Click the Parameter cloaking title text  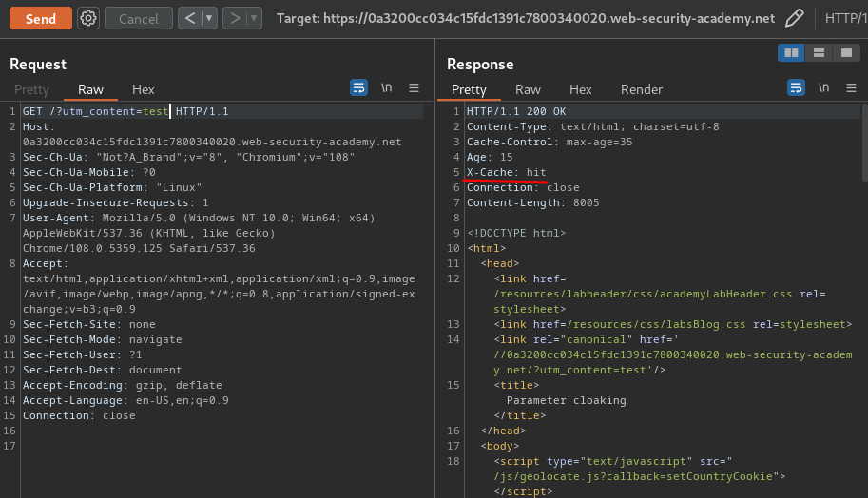point(567,400)
